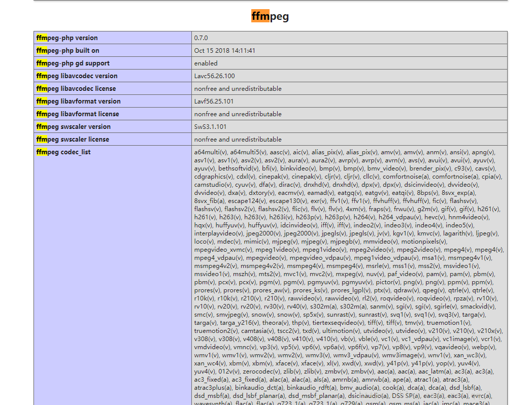
Task: Click the libavformat license value "nonfree and unredistributable"
Action: (x=238, y=114)
